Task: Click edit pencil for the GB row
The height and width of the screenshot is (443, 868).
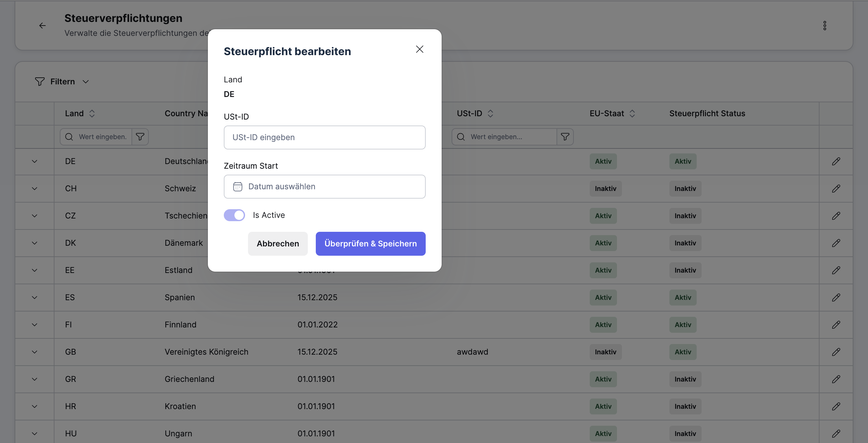Action: (836, 352)
